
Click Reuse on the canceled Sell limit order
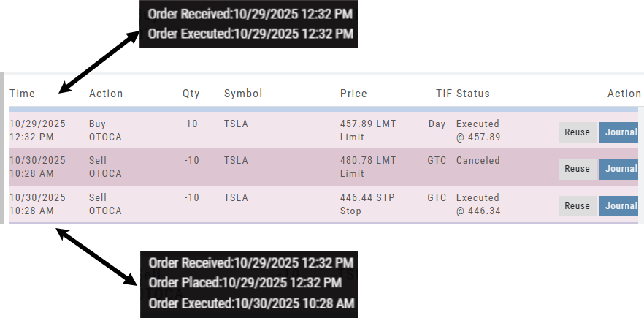coord(577,169)
